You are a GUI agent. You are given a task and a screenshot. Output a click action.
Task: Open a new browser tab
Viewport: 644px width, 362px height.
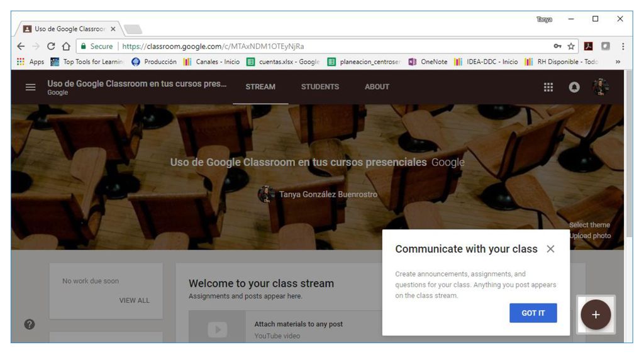(133, 29)
